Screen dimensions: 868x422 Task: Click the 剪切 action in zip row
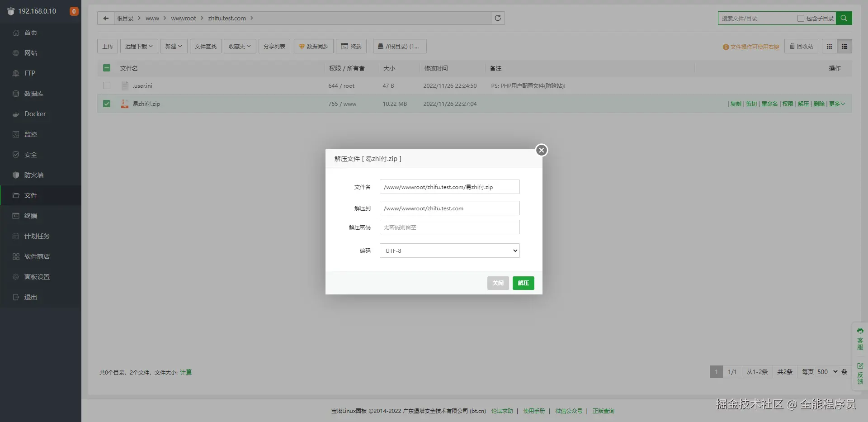tap(751, 104)
